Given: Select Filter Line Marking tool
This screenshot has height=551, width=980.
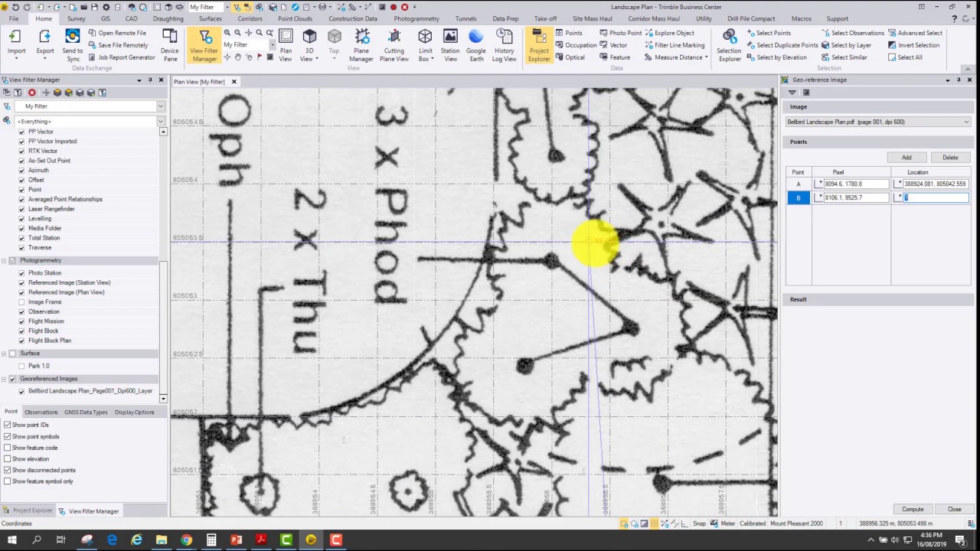Looking at the screenshot, I should click(675, 45).
